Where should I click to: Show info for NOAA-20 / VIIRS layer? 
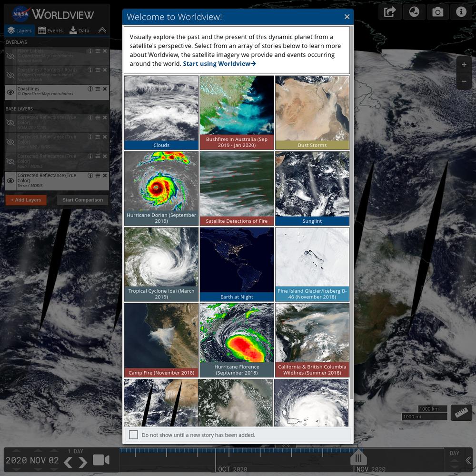coord(90,118)
